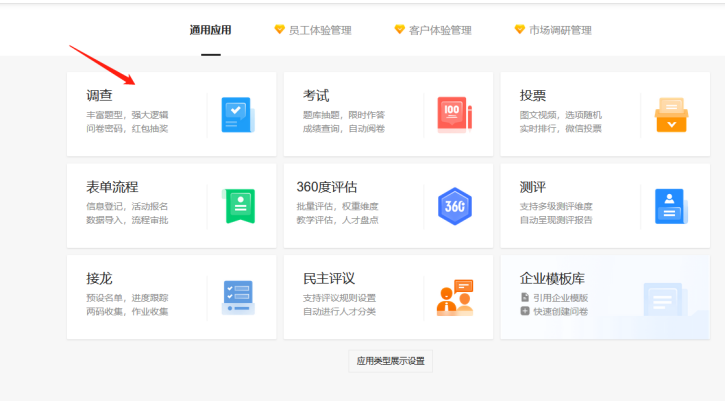
Task: Click the 成绩查询，自动阅卷 text
Action: click(344, 129)
